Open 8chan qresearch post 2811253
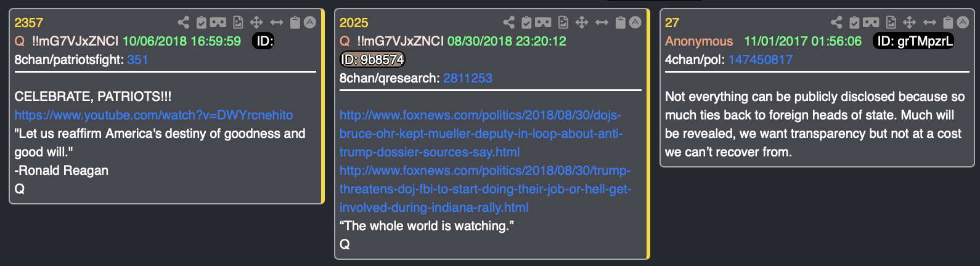Screen dimensions: 980x266 pos(468,78)
